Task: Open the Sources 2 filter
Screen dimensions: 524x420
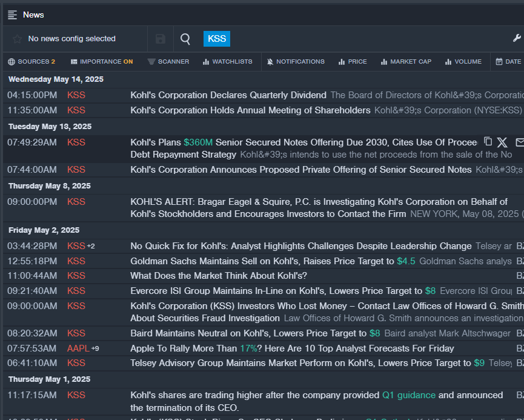Action: pyautogui.click(x=32, y=62)
